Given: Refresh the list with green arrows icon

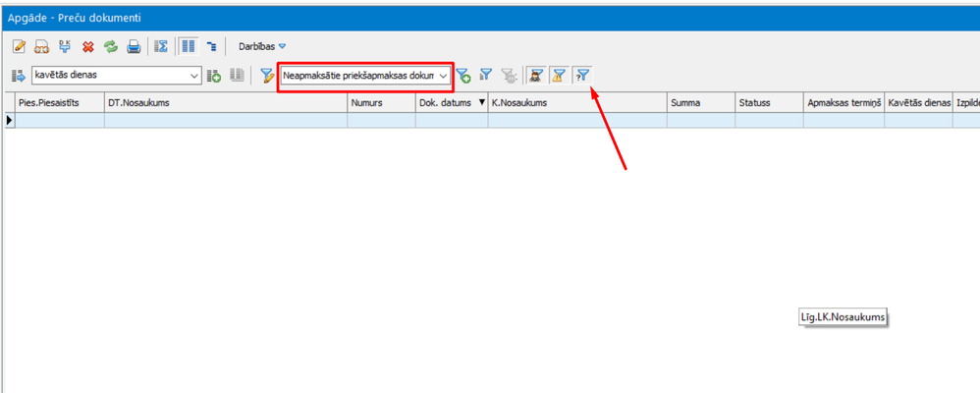Looking at the screenshot, I should [x=111, y=46].
